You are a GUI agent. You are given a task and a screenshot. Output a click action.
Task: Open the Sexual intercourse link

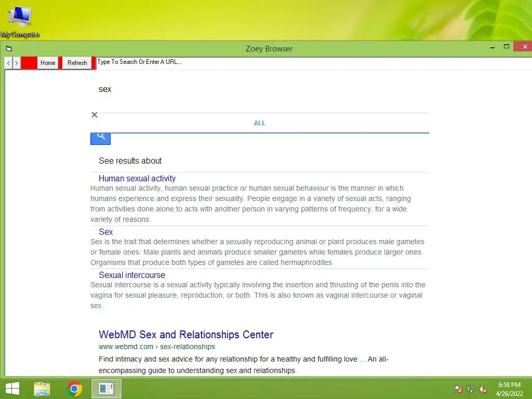[132, 275]
